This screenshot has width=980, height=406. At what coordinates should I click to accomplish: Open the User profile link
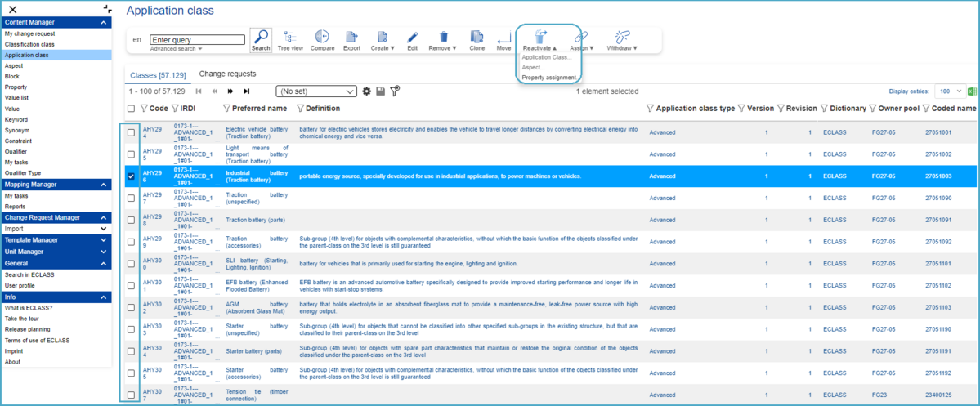[x=20, y=286]
